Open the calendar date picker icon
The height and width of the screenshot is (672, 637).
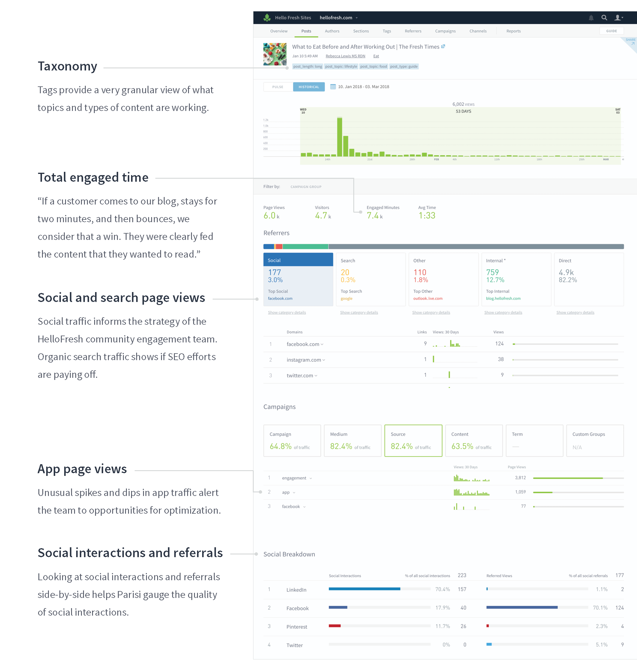pyautogui.click(x=333, y=87)
